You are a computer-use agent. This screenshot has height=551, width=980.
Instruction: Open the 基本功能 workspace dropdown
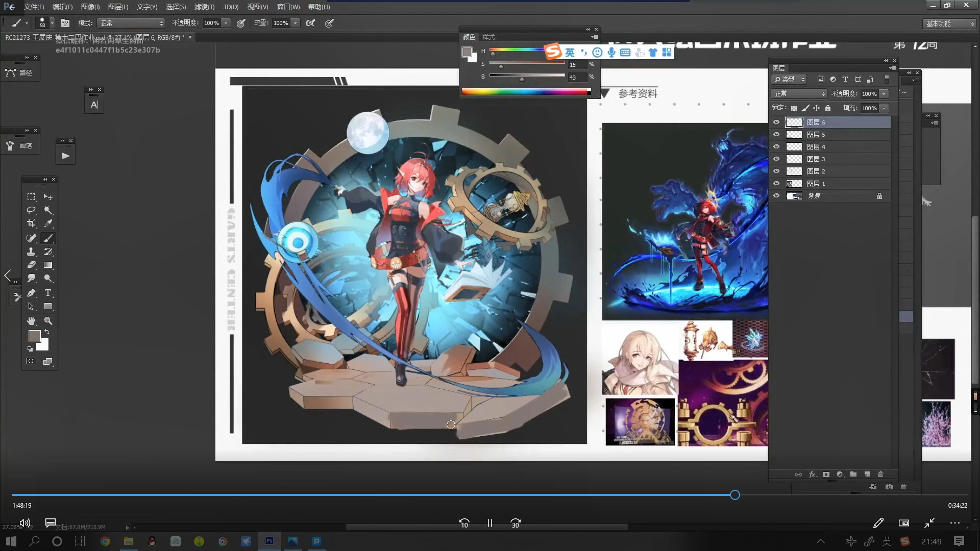coord(950,23)
